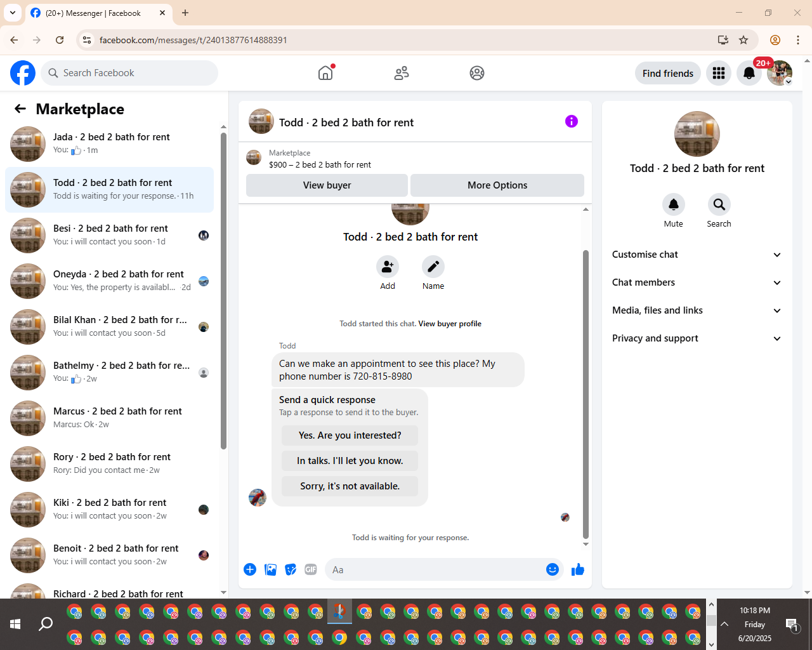
Task: Open browser site information icon
Action: [x=88, y=40]
